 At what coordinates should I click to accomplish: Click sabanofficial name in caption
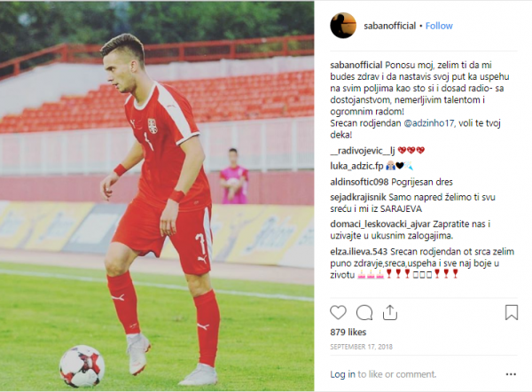(x=356, y=65)
